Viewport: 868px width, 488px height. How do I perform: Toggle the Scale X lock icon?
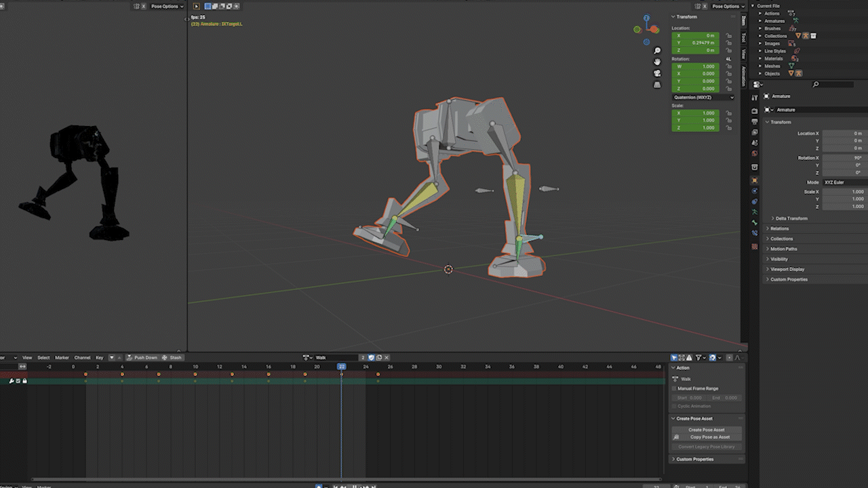point(729,113)
